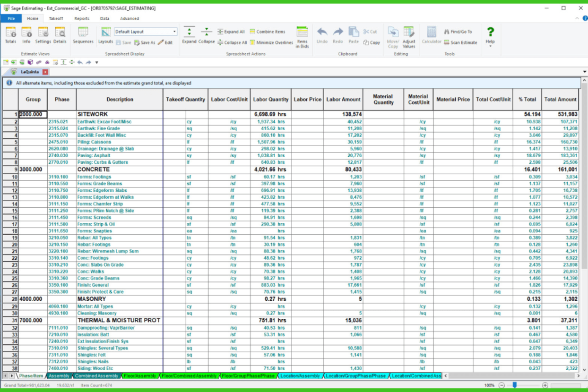The width and height of the screenshot is (588, 392).
Task: Edit the current spreadsheet layout
Action: coord(165,42)
